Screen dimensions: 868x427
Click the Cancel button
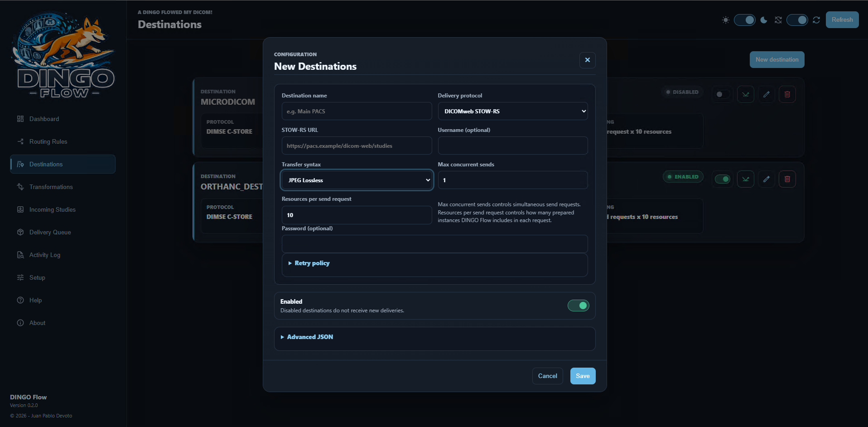click(x=548, y=376)
